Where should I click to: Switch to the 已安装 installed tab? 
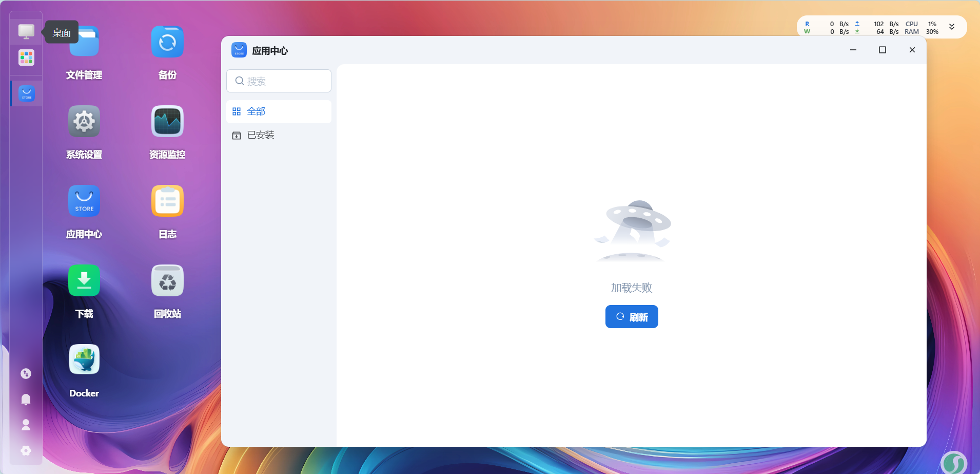279,135
